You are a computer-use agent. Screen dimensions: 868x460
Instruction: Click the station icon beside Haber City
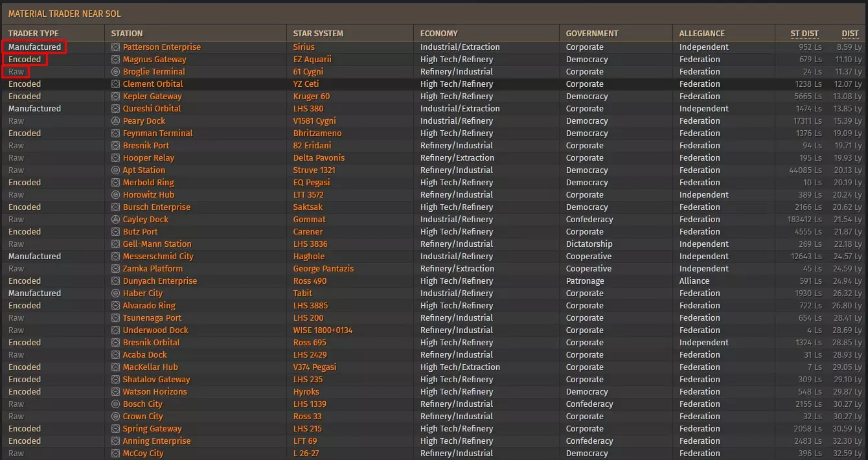[x=115, y=293]
